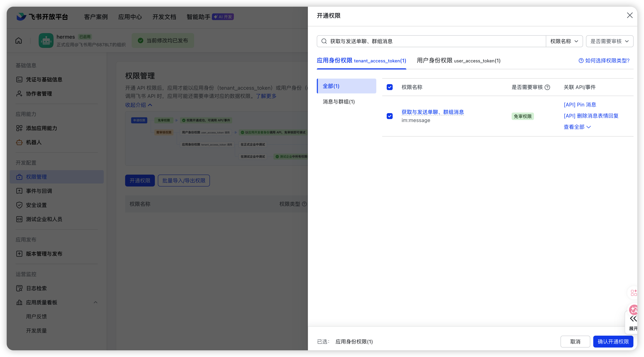The width and height of the screenshot is (644, 357).
Task: Click the 事件与回调 sidebar item
Action: coord(39,191)
